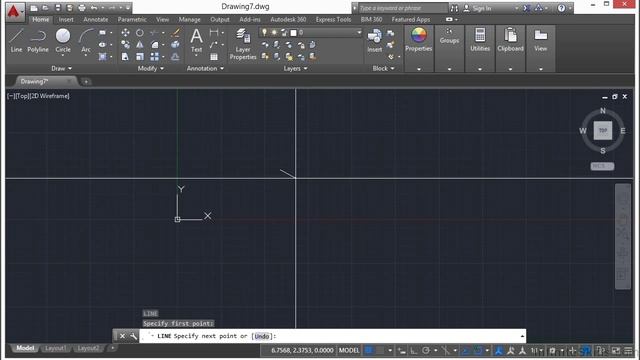Select the Polyline tool
The height and width of the screenshot is (360, 640).
click(x=38, y=40)
